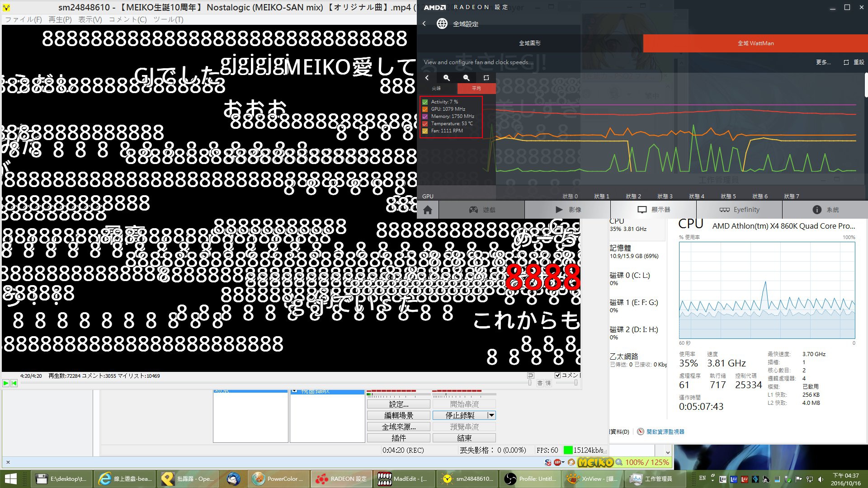Viewport: 868px width, 488px height.
Task: Toggle the repeat icon in the player
Action: pos(531,375)
